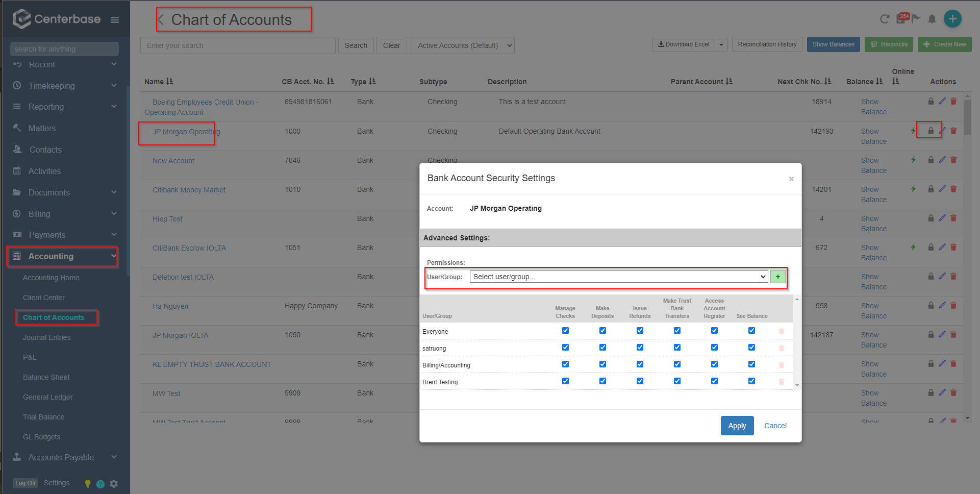Click the Apply button
Image resolution: width=980 pixels, height=494 pixels.
coord(737,426)
